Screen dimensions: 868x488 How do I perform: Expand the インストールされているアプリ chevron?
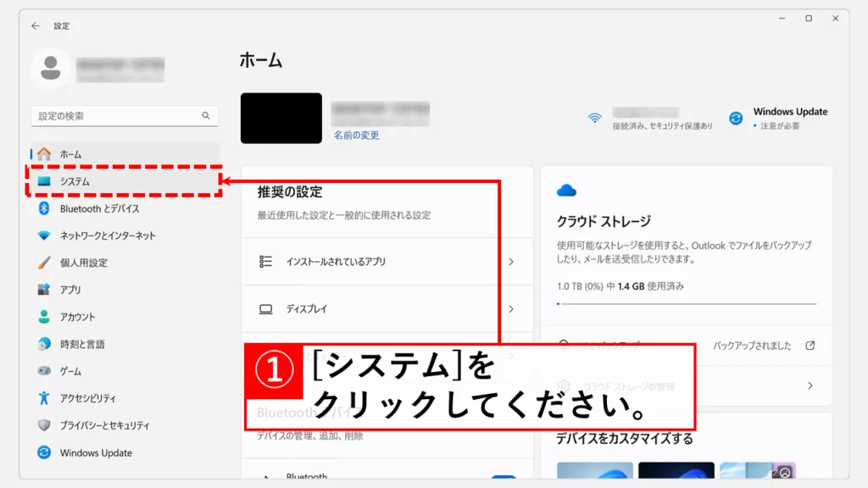tap(511, 262)
